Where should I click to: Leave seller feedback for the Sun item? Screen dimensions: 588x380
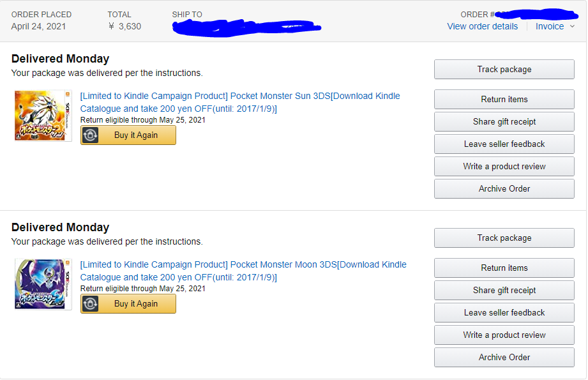click(x=504, y=144)
